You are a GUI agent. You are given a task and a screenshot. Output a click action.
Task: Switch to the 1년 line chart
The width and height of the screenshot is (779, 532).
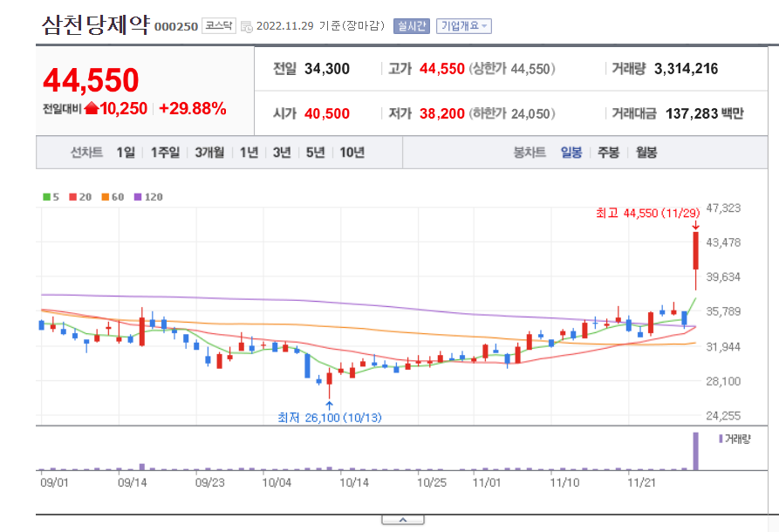(249, 152)
